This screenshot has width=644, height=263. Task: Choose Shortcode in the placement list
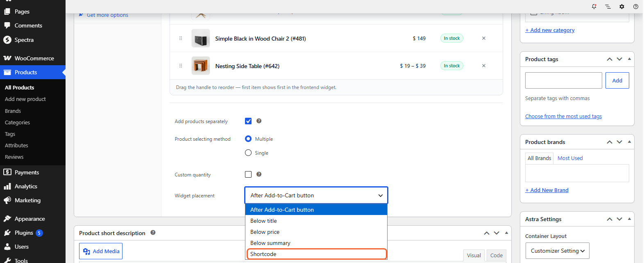click(316, 254)
